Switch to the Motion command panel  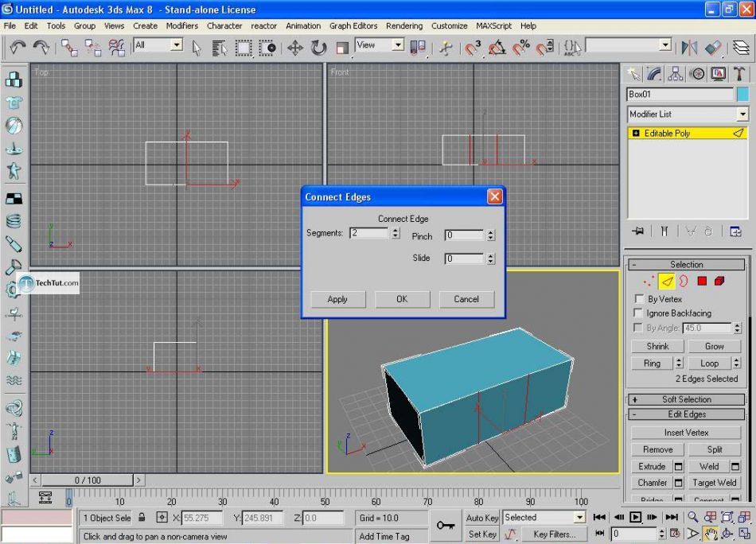pyautogui.click(x=696, y=74)
